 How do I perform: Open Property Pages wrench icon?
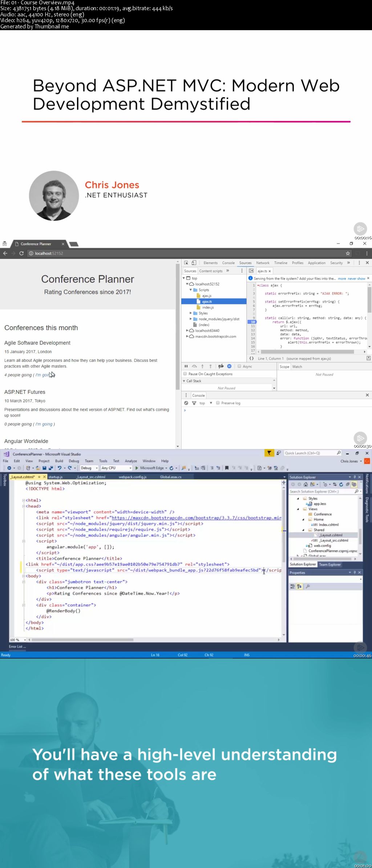coord(308,586)
